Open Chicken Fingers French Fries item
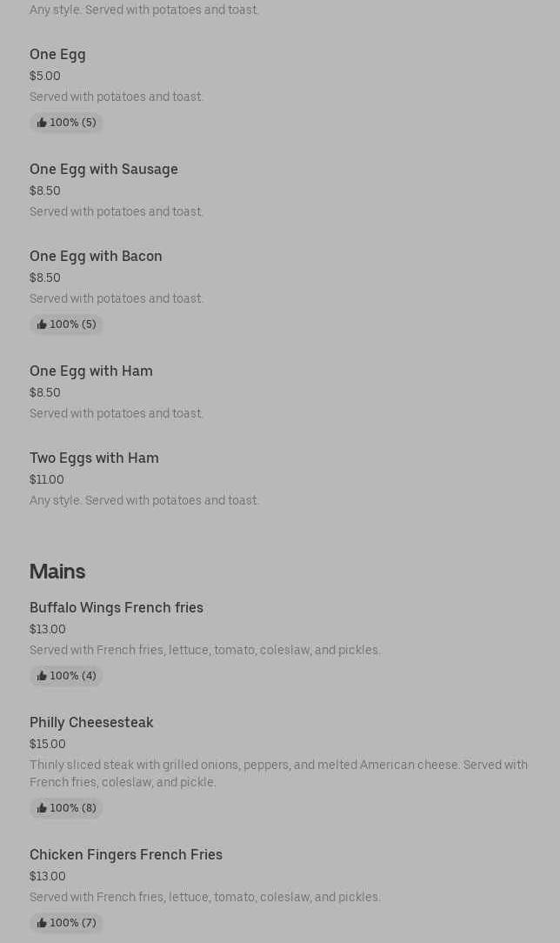 [x=126, y=854]
